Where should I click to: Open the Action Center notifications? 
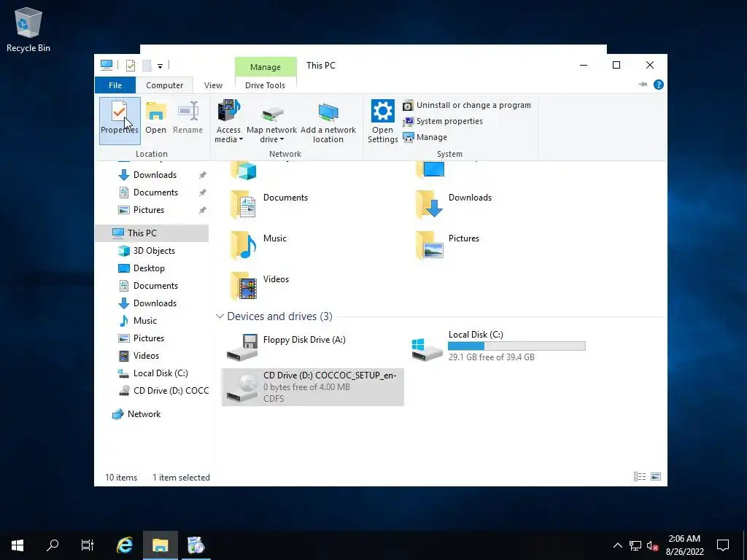(x=723, y=545)
